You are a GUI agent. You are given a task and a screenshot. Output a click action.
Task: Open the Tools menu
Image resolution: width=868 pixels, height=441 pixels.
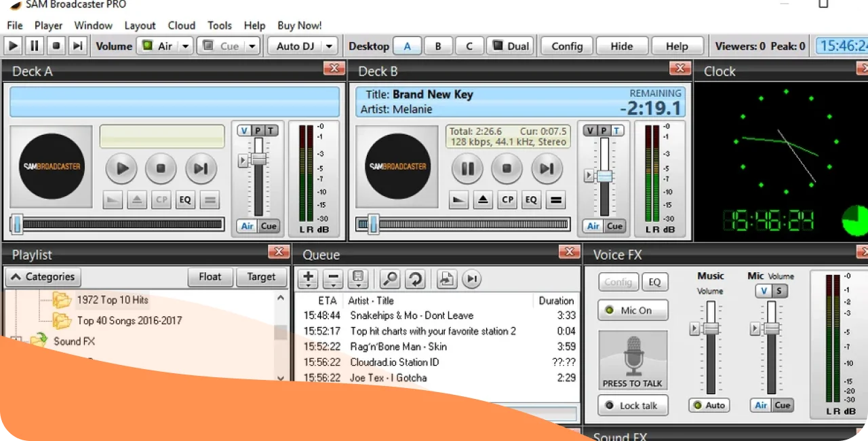pos(220,25)
